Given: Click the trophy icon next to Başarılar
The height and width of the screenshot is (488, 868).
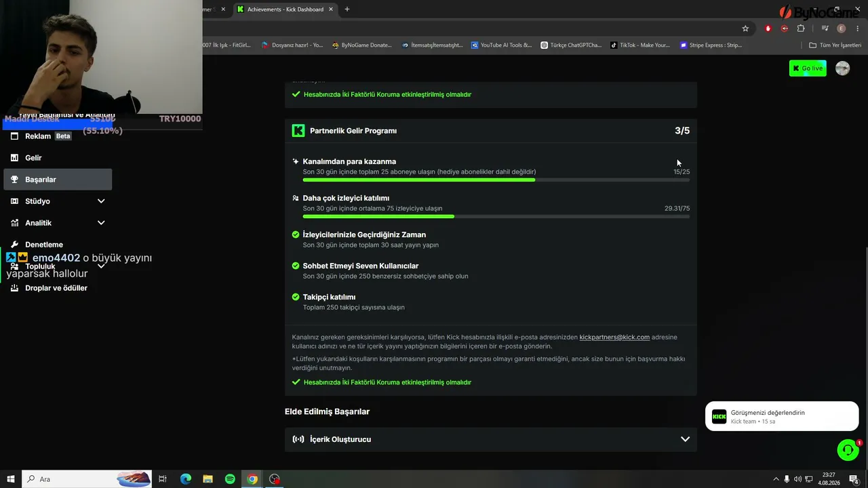Looking at the screenshot, I should point(14,180).
